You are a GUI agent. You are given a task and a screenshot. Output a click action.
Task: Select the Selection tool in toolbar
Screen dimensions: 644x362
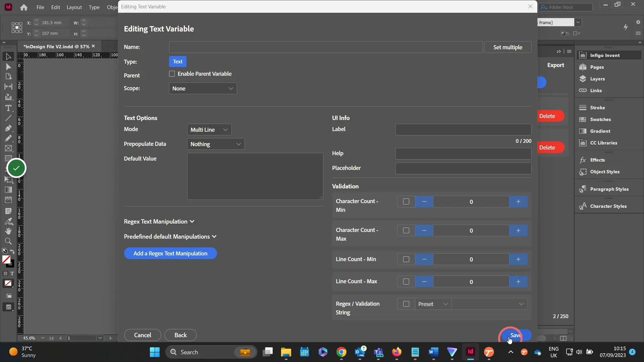[8, 57]
